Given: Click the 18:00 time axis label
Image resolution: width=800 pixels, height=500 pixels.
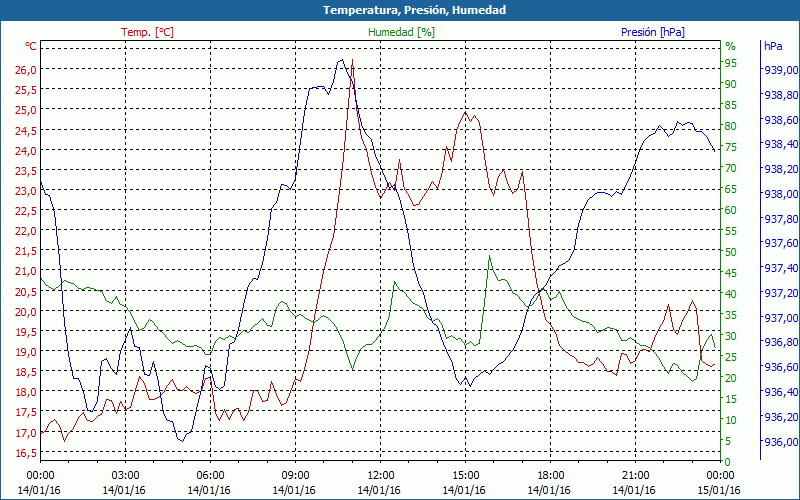Looking at the screenshot, I should (x=551, y=475).
